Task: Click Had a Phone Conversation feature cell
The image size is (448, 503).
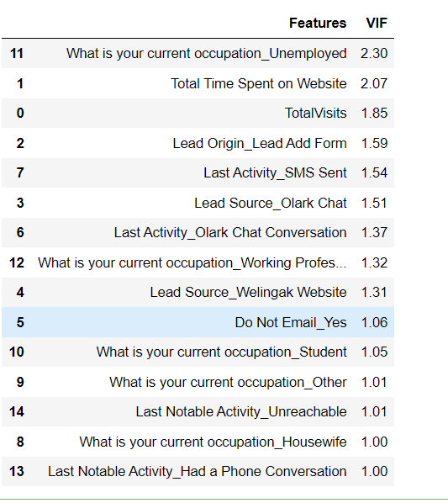Action: [197, 471]
